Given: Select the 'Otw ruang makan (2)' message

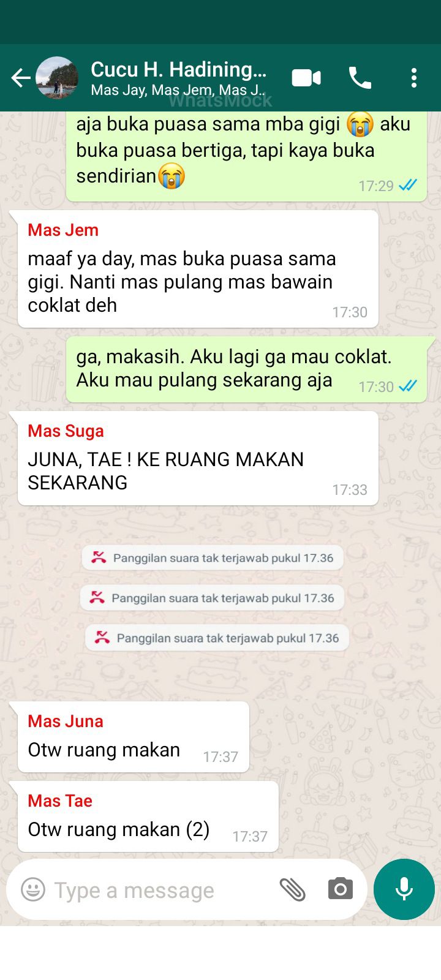Looking at the screenshot, I should click(x=148, y=816).
